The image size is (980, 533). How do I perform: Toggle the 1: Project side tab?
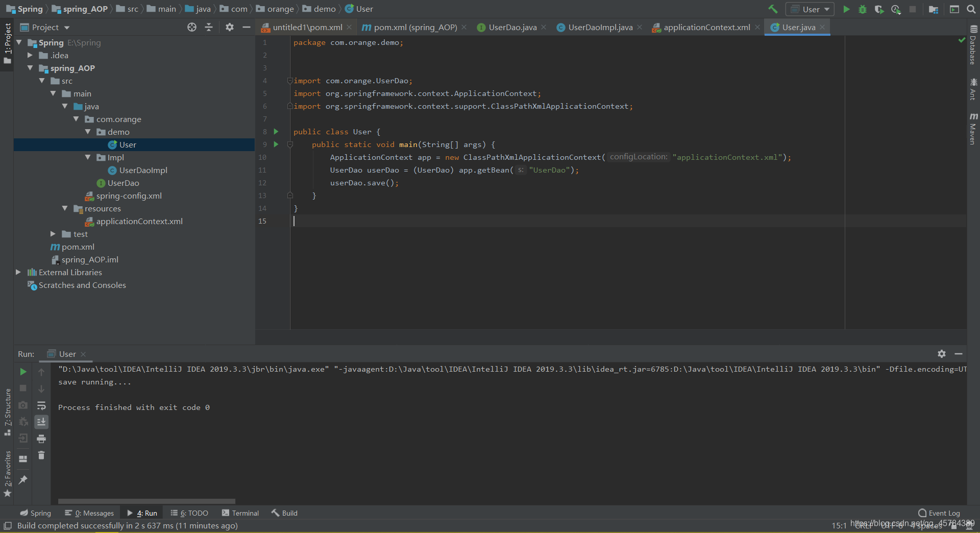7,43
